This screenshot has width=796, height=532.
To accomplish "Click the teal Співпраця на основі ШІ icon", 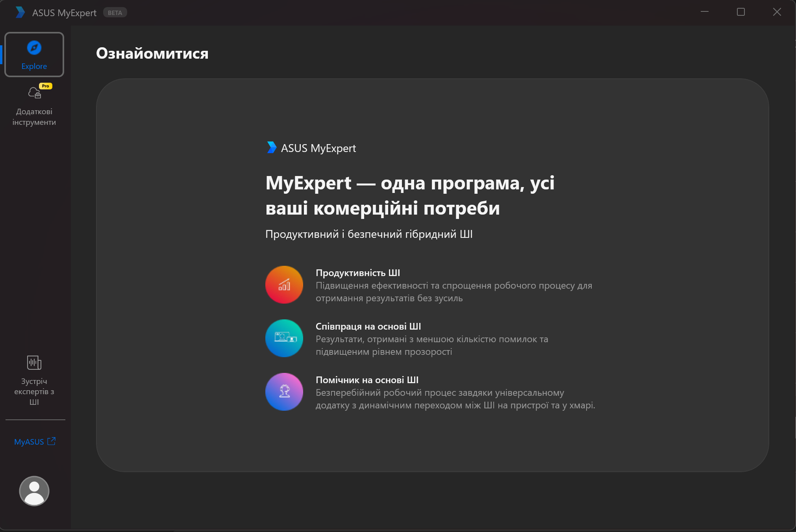I will coord(284,338).
